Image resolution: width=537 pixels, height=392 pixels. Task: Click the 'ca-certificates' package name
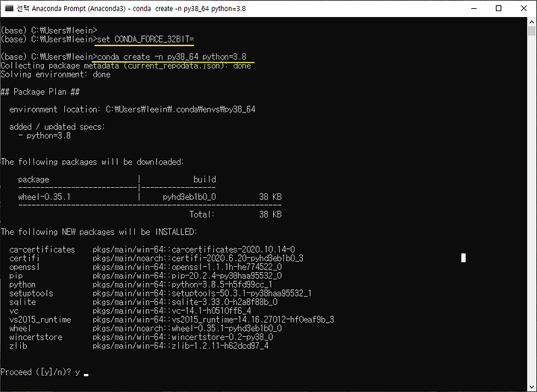tap(42, 250)
